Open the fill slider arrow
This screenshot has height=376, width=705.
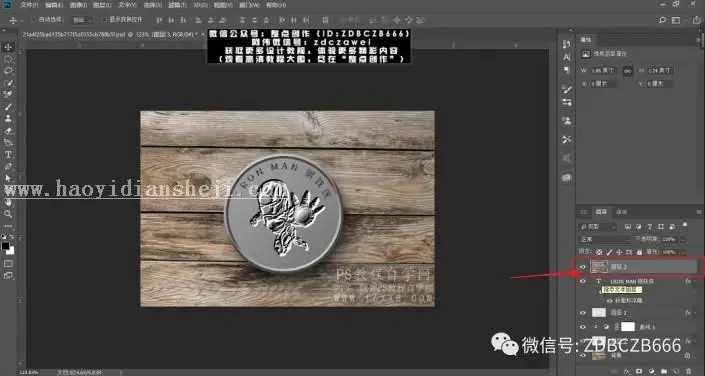pos(683,252)
